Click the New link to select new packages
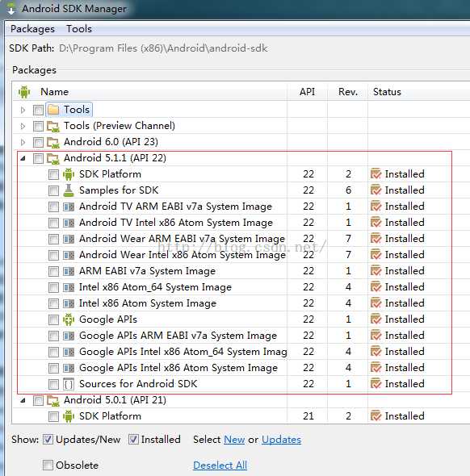 (234, 440)
